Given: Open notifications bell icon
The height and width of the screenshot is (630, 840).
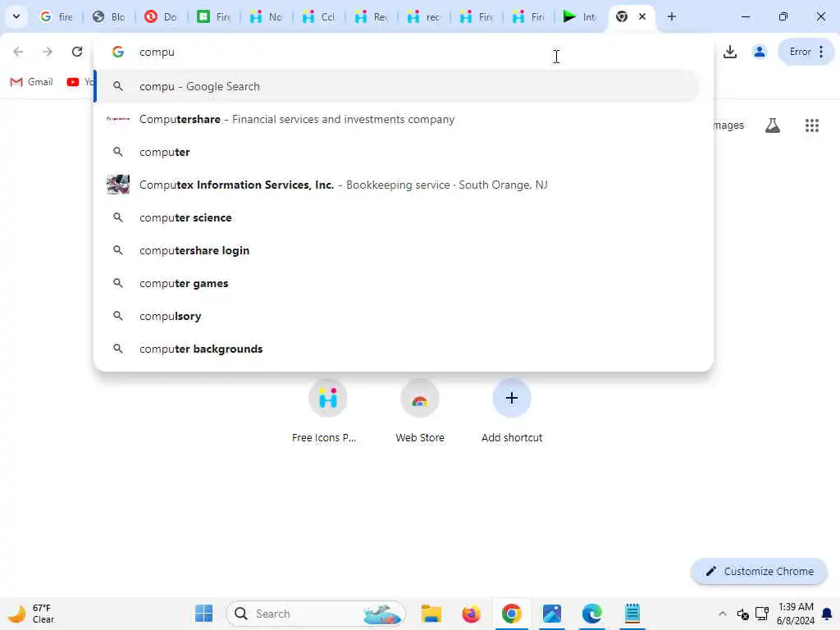Looking at the screenshot, I should (x=827, y=614).
